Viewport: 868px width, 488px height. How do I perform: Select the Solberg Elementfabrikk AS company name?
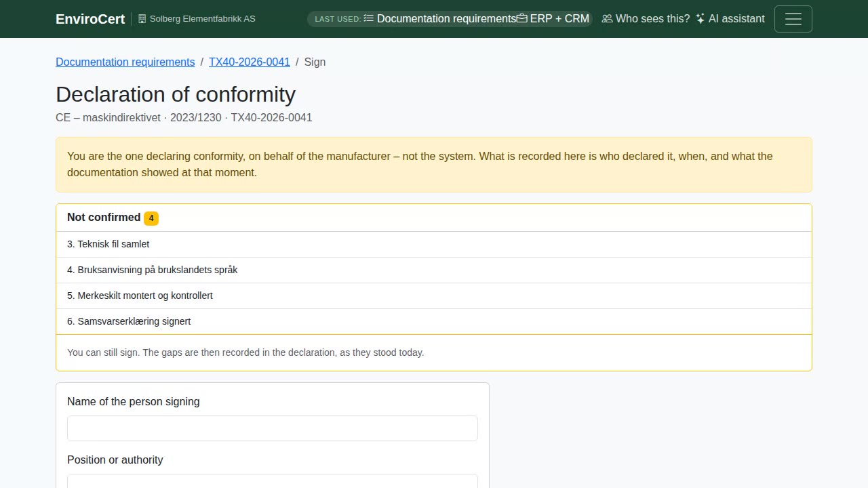click(x=203, y=19)
